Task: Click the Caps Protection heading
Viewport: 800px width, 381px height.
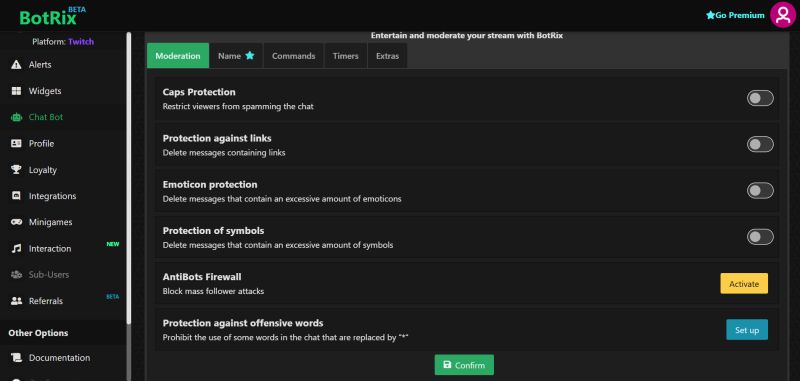Action: pos(199,92)
